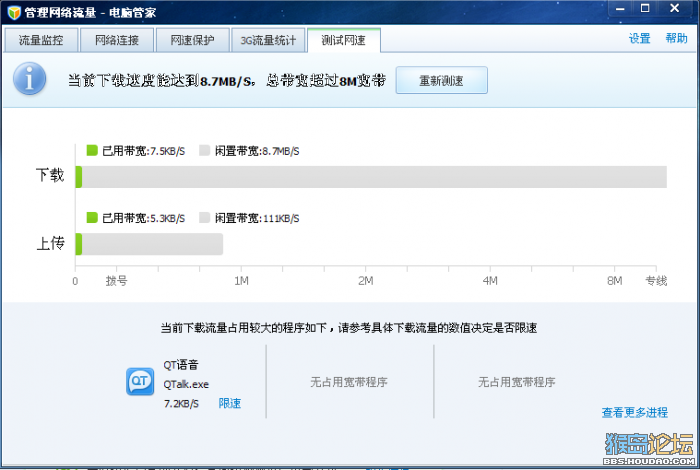
Task: Click the 8M axis label
Action: [615, 281]
